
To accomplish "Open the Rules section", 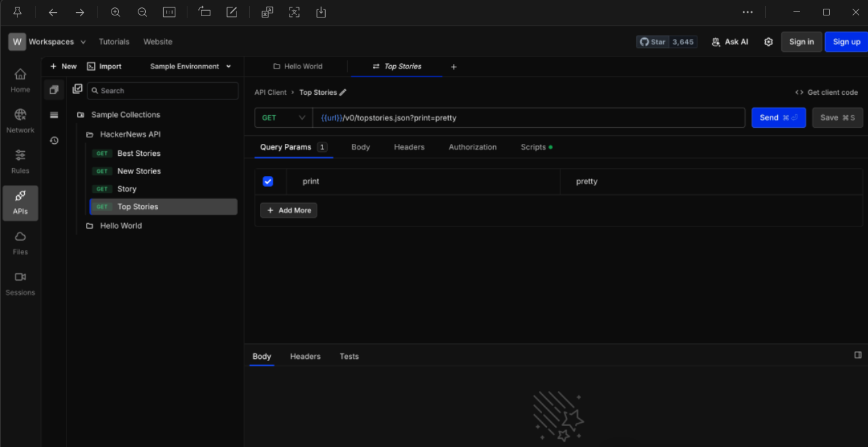I will 20,162.
